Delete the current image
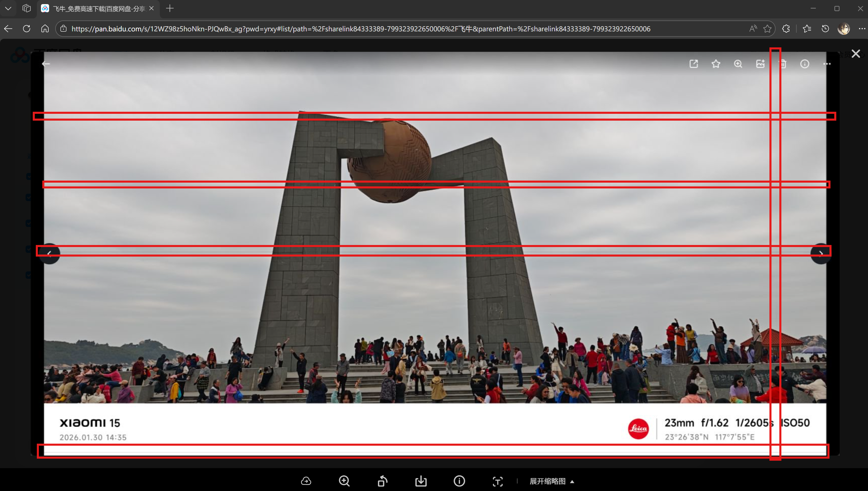This screenshot has width=868, height=491. pos(783,64)
